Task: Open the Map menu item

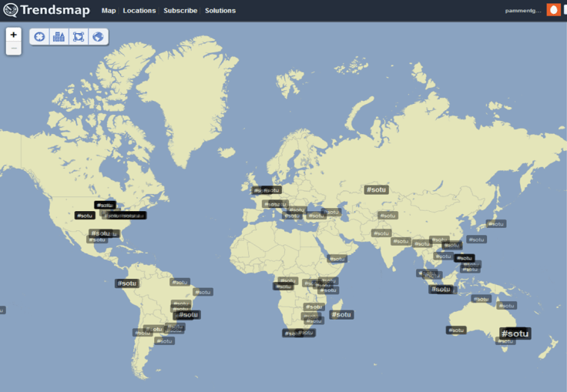Action: click(x=109, y=11)
